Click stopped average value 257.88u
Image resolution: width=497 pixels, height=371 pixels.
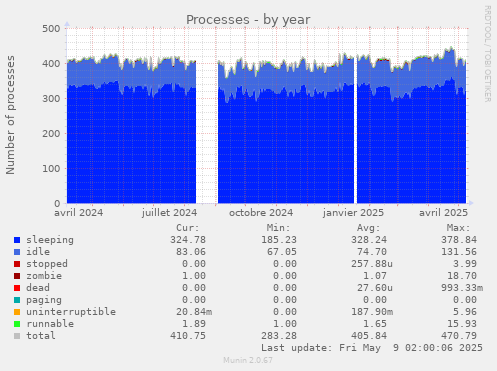click(372, 264)
